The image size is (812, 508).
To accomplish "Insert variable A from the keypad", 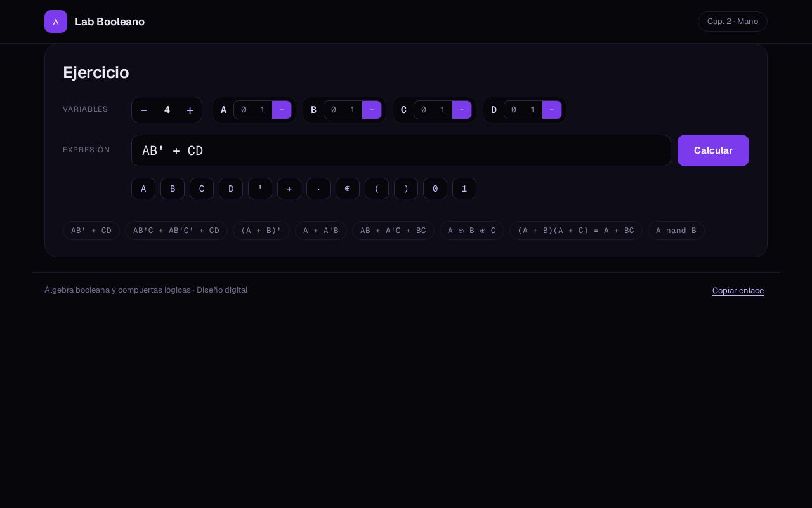I will click(143, 189).
